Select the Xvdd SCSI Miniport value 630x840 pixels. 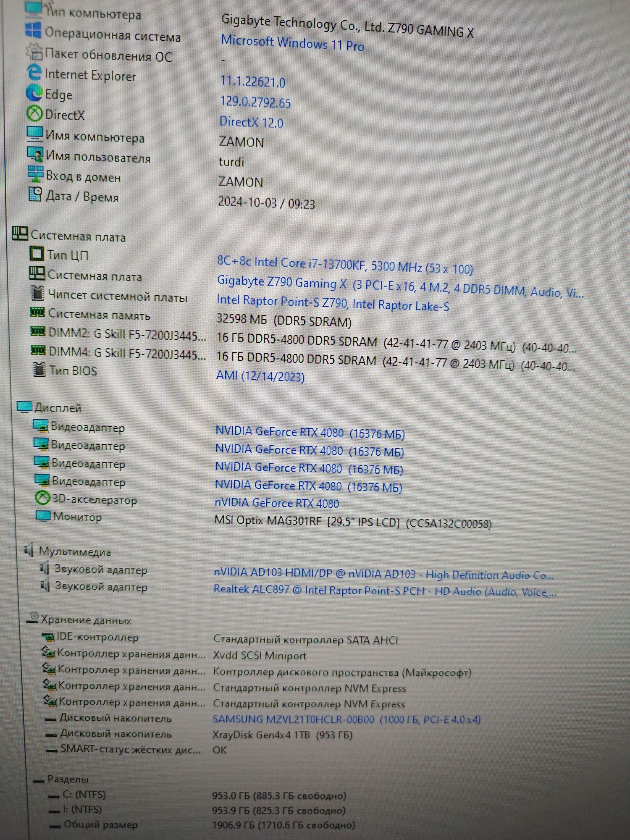coord(260,655)
